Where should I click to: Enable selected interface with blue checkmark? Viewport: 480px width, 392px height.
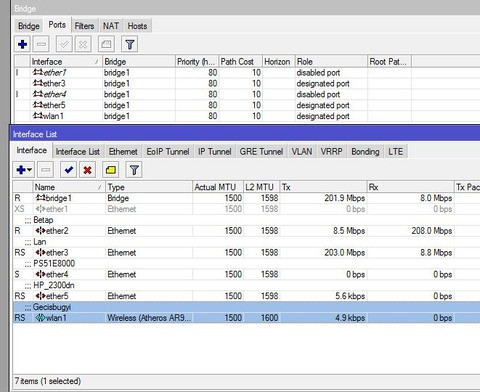pos(69,170)
